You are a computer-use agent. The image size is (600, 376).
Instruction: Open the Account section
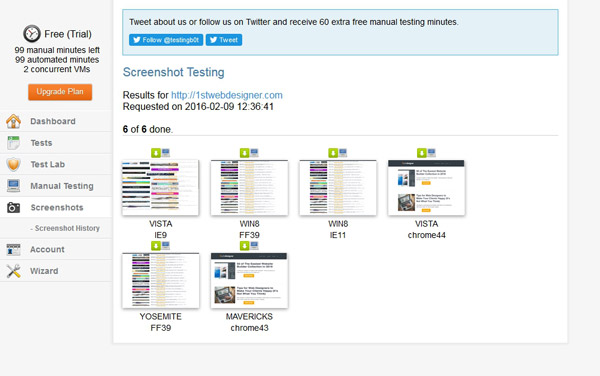pyautogui.click(x=56, y=249)
